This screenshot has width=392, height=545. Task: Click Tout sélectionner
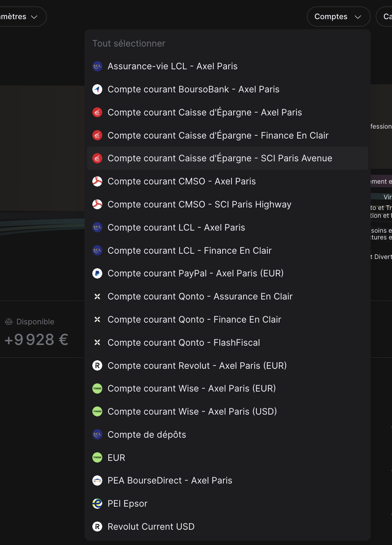[129, 44]
